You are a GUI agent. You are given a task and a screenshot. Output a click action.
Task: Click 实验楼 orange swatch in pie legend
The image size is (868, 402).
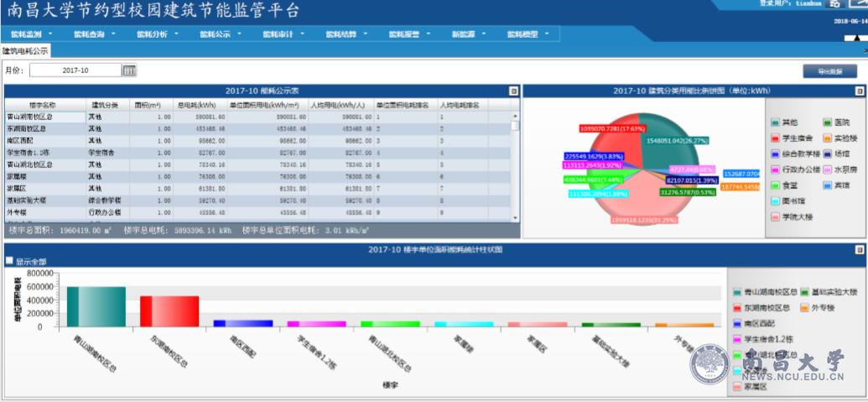click(827, 138)
